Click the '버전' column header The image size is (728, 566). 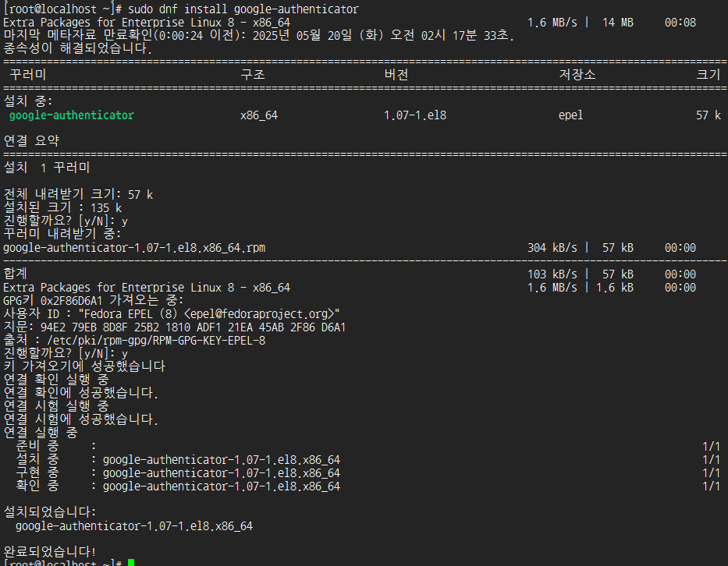396,75
